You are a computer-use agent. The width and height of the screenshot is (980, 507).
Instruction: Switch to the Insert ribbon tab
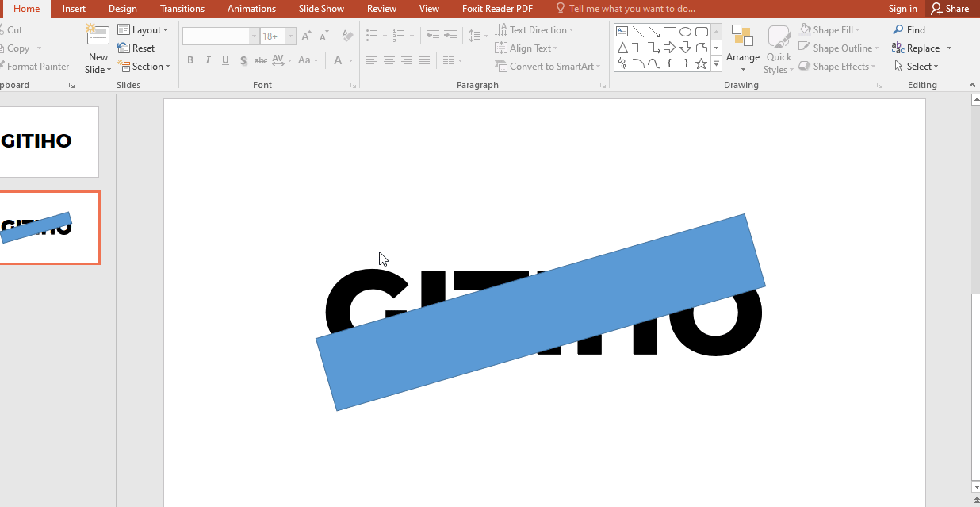coord(74,9)
